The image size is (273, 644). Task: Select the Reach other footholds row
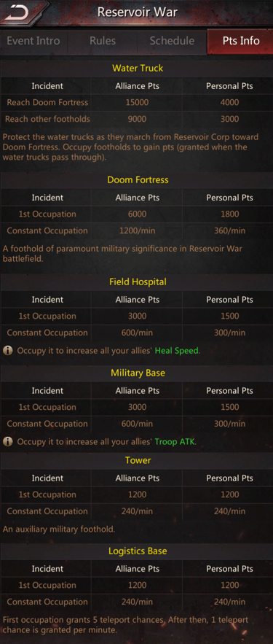(x=137, y=119)
